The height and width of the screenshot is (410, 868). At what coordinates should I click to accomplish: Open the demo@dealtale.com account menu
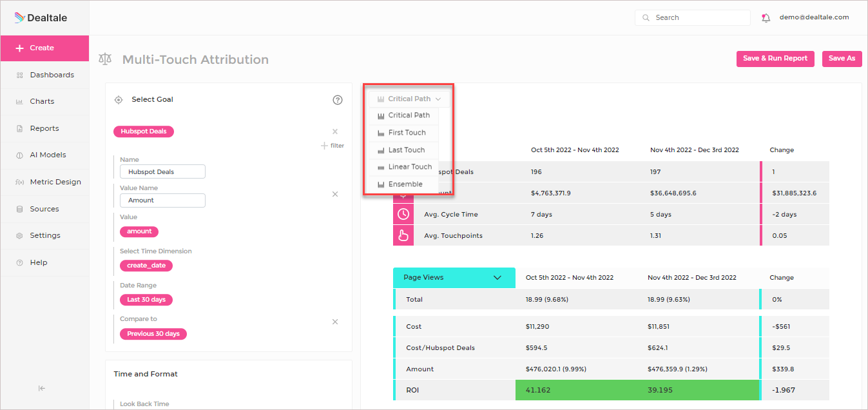[814, 17]
